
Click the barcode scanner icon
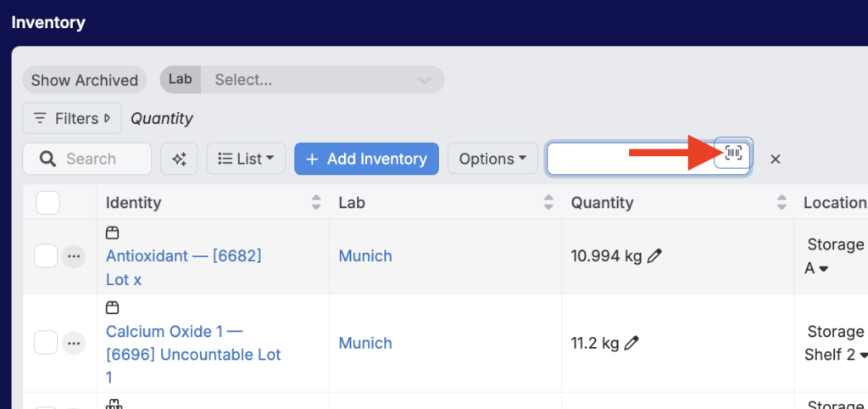point(733,154)
